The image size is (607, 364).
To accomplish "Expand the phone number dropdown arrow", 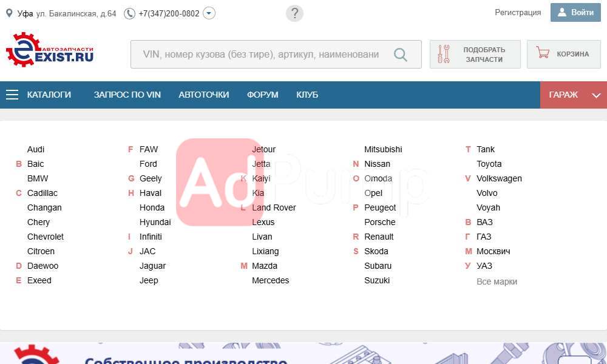I will point(209,13).
